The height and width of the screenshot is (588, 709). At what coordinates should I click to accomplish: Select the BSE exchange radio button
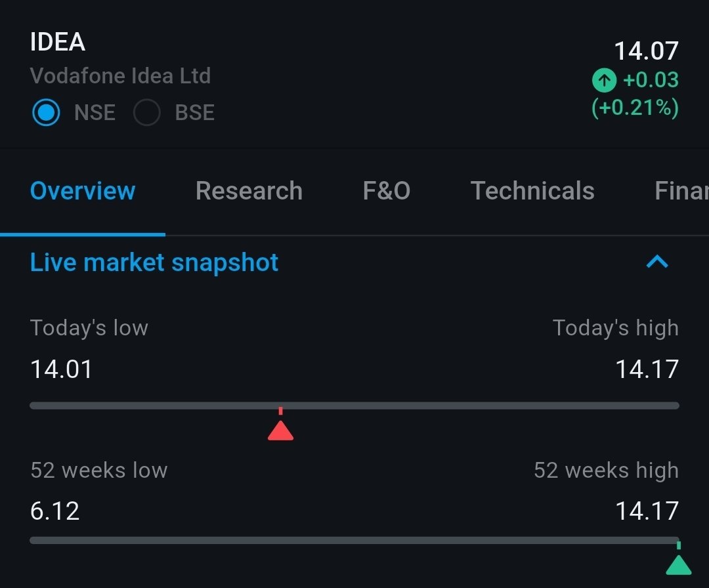tap(147, 112)
